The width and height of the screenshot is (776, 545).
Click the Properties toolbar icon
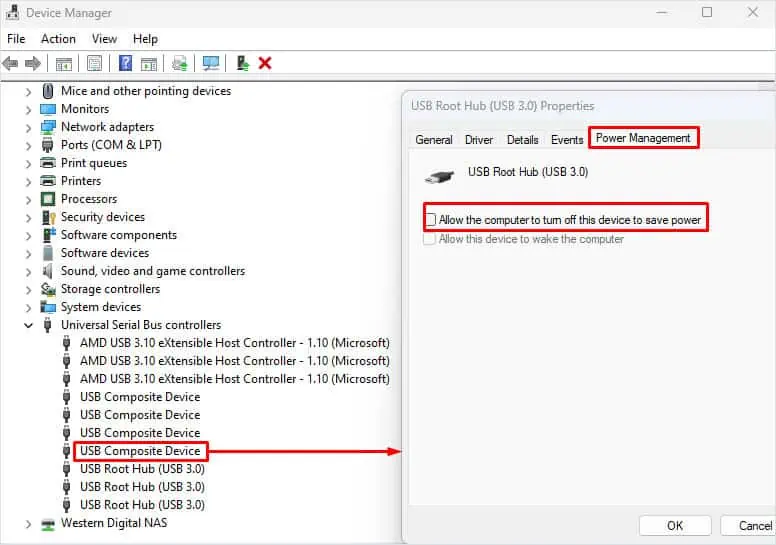pos(94,63)
